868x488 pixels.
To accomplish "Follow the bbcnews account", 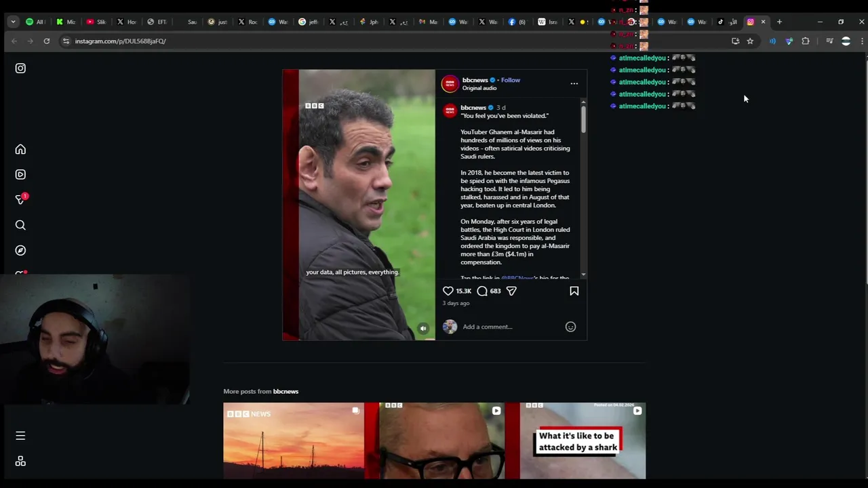I will [x=511, y=80].
